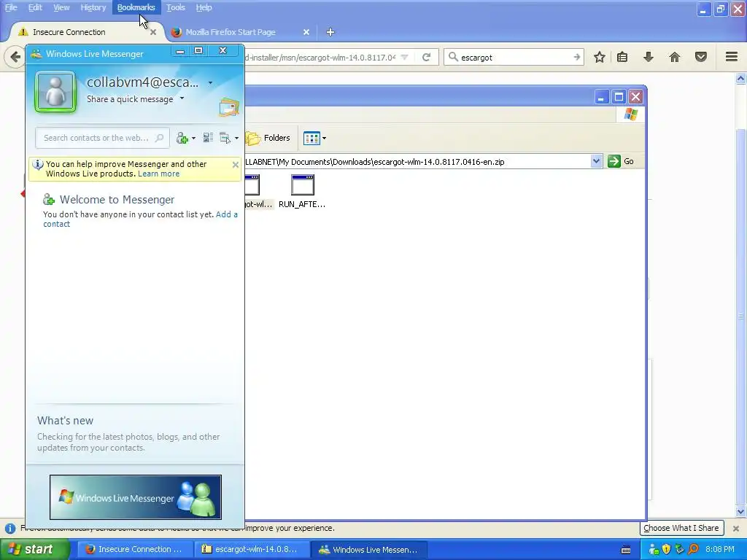This screenshot has height=560, width=747.
Task: Click the Firefox back arrow button
Action: [x=15, y=57]
